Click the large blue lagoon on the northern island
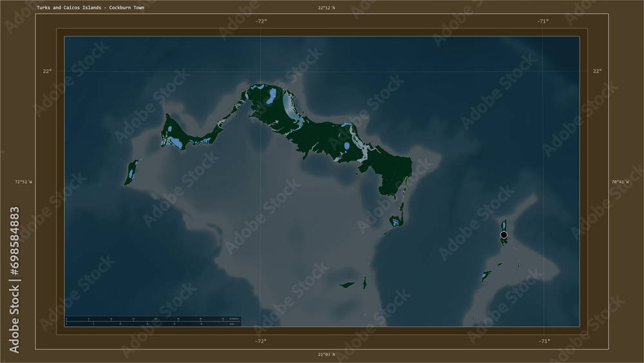The width and height of the screenshot is (644, 363). 270,96
